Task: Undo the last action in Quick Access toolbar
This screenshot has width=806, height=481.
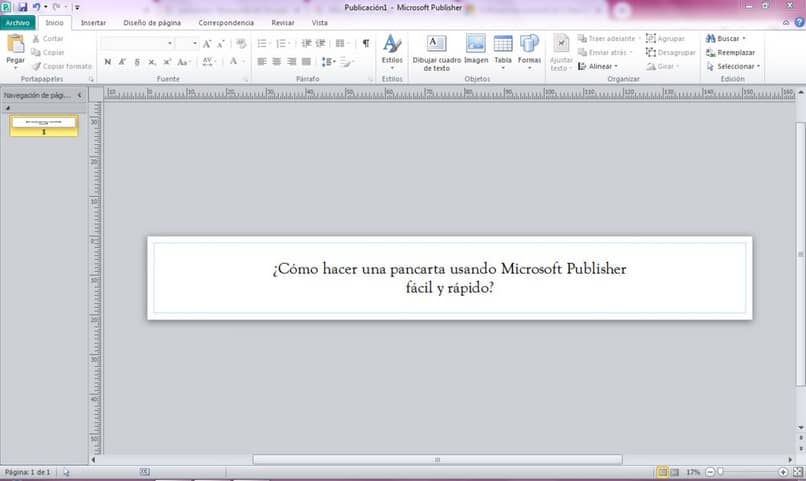Action: [36, 7]
